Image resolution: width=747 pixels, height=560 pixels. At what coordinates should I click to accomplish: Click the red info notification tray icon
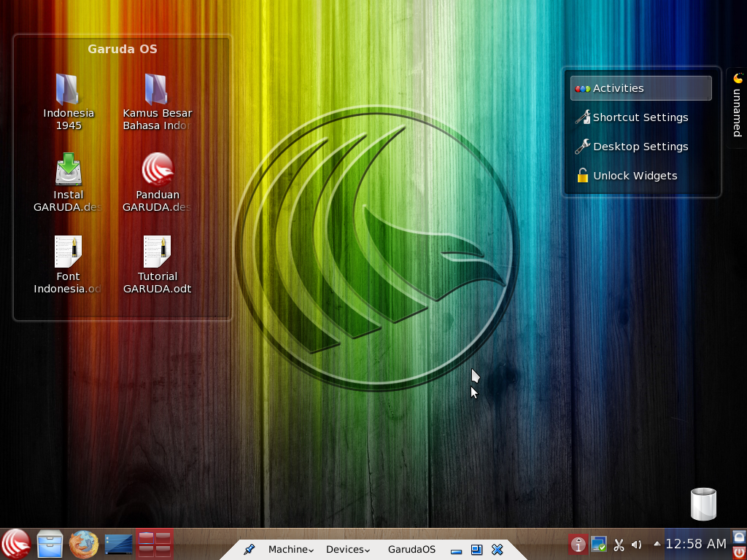(578, 544)
